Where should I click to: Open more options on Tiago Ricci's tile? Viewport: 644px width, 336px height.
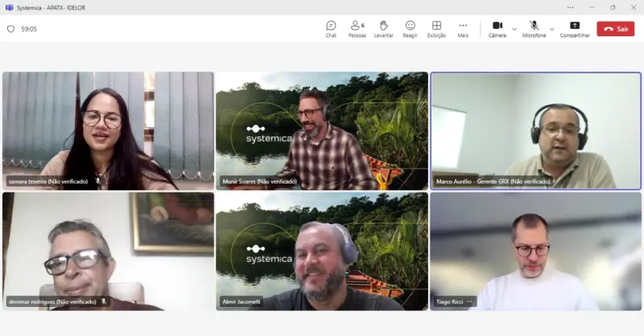[x=470, y=302]
